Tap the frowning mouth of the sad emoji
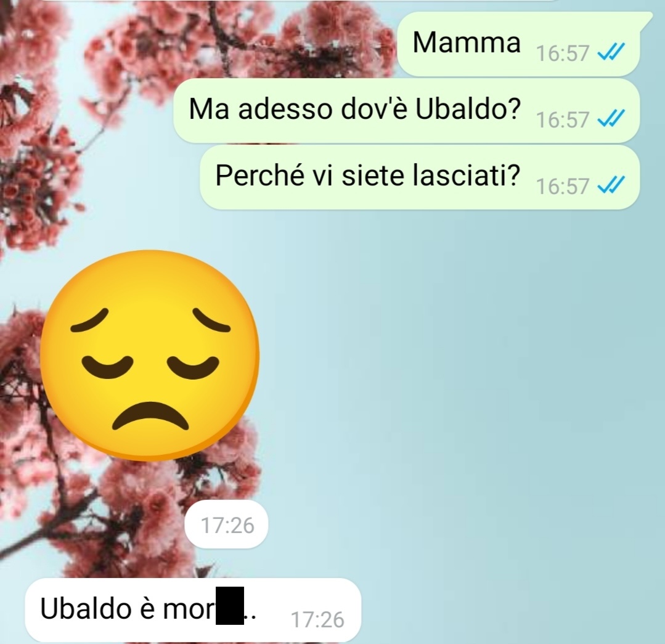This screenshot has height=644, width=665. [150, 416]
